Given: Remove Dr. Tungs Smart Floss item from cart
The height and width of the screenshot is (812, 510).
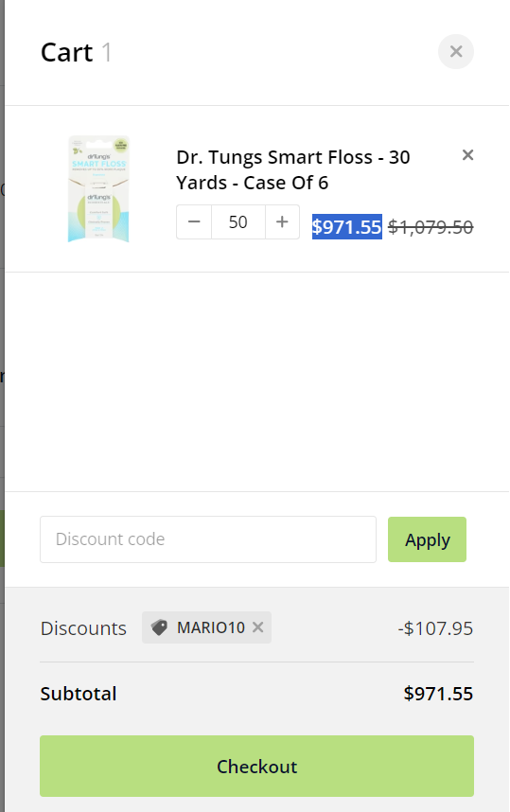Looking at the screenshot, I should tap(467, 155).
